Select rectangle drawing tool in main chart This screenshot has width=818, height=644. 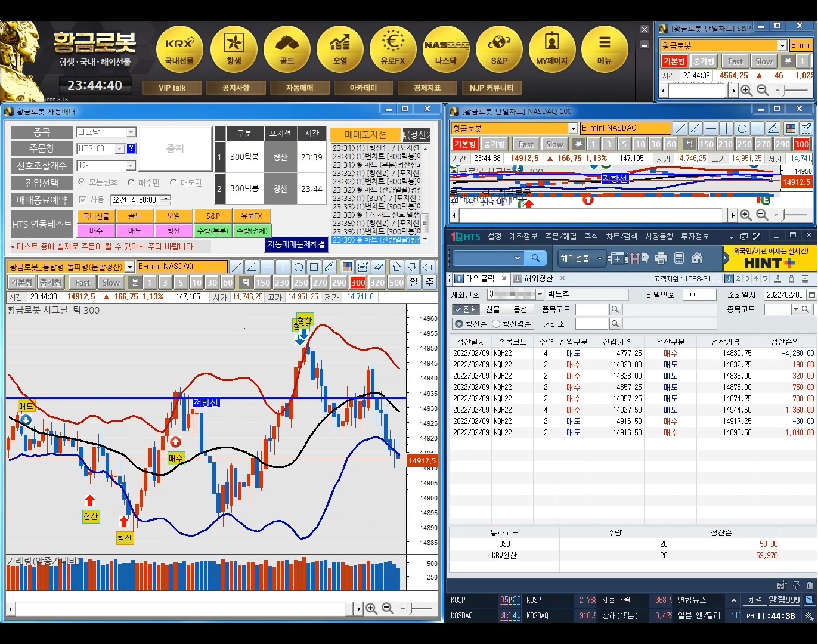pyautogui.click(x=314, y=267)
